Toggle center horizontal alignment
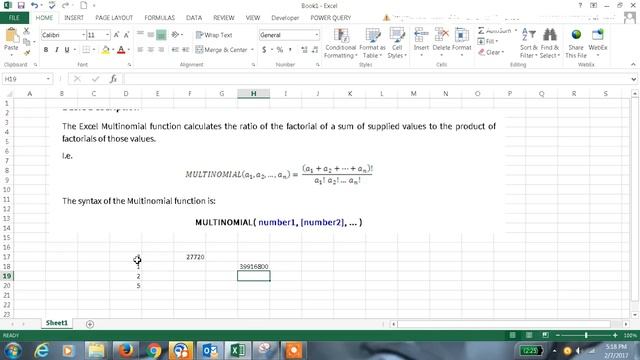Screen dimensions: 640x360 151,50
